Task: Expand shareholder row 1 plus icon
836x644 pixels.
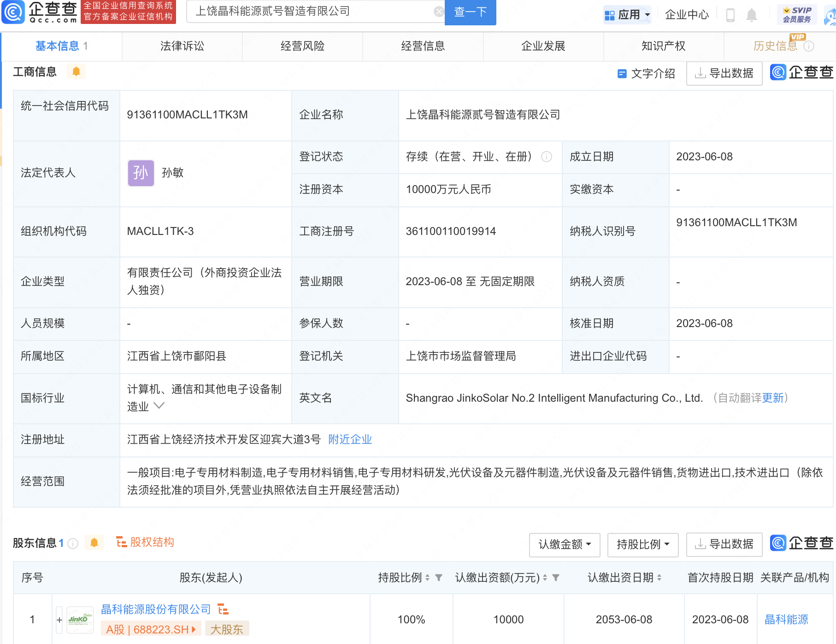Action: [x=59, y=620]
